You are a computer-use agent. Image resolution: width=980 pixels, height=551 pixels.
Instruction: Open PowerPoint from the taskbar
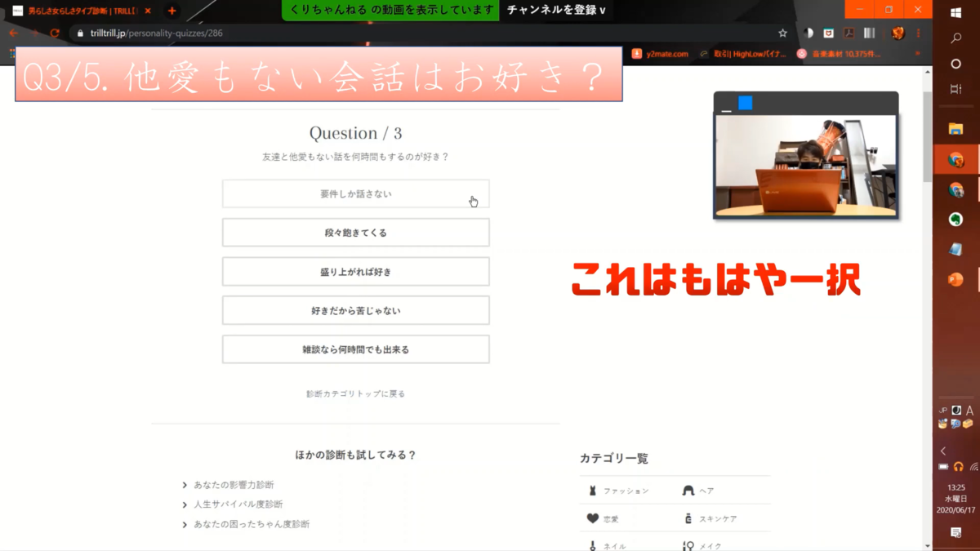click(x=956, y=279)
